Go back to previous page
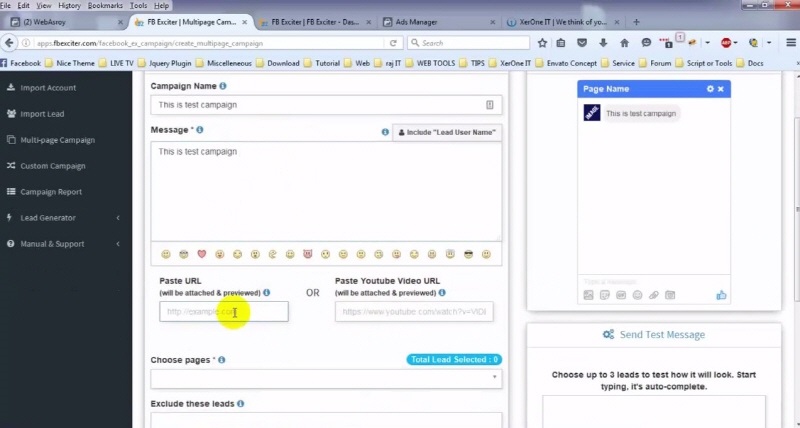Screen dimensions: 800x428 [9, 43]
